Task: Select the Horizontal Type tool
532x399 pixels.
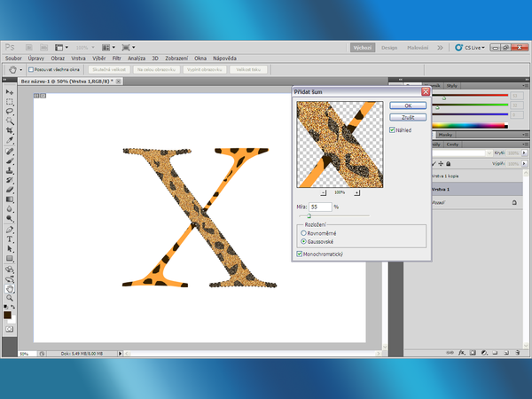Action: coord(11,239)
